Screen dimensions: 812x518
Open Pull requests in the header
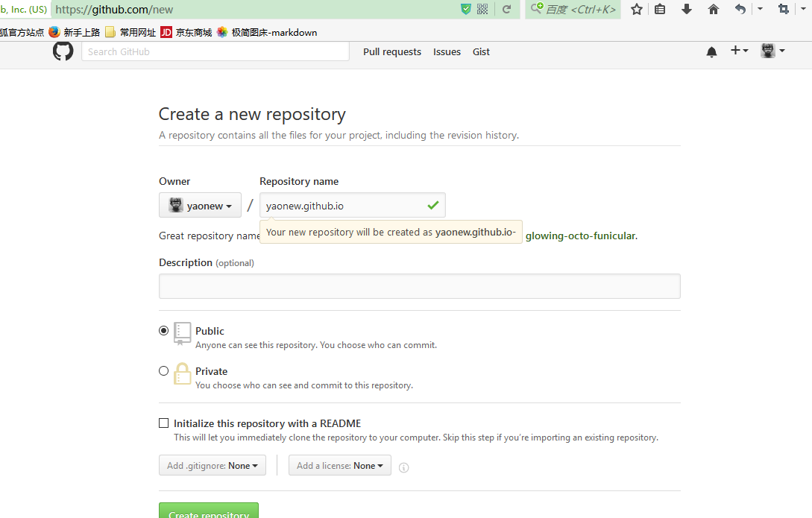(392, 52)
